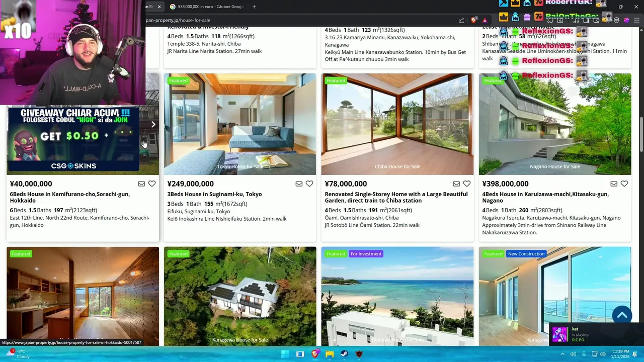The width and height of the screenshot is (644, 362).
Task: Click 'JR Narita Line Narita Station. 27min walk' text
Action: [x=214, y=51]
